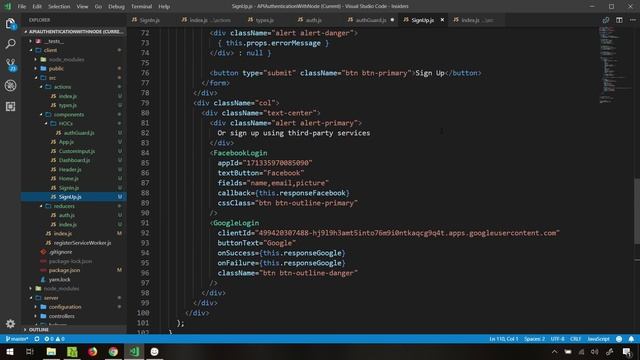Click the master branch indicator

(x=17, y=339)
